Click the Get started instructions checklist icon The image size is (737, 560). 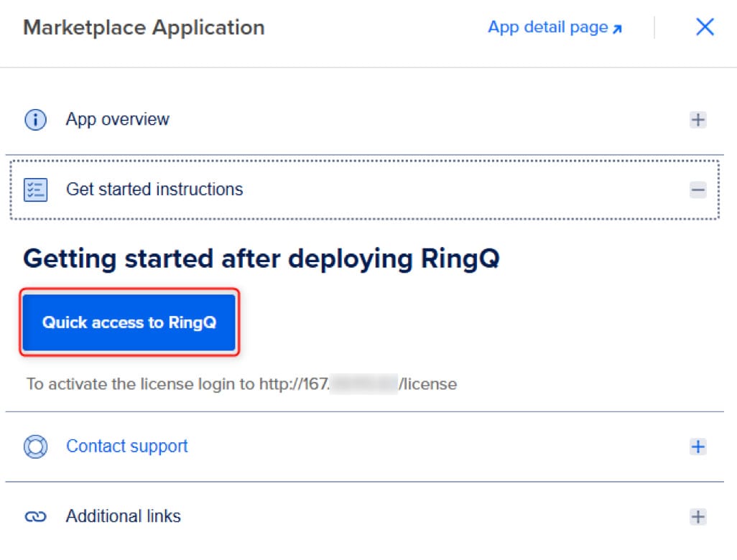click(x=35, y=190)
